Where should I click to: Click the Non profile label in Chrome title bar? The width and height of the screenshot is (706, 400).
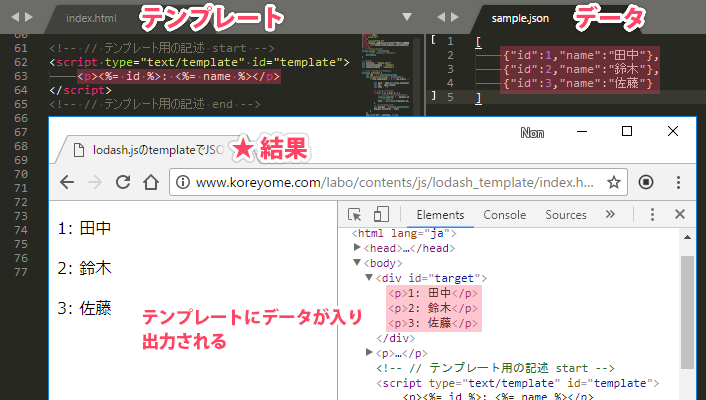(532, 133)
